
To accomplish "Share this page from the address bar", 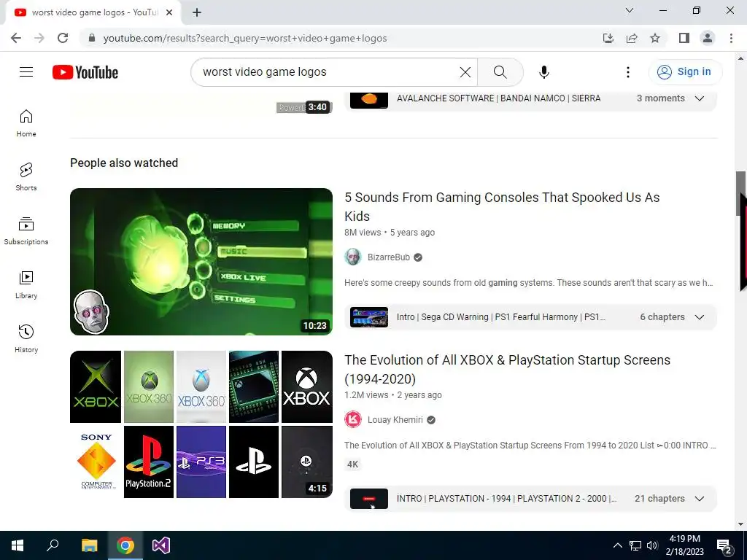I will coord(632,38).
